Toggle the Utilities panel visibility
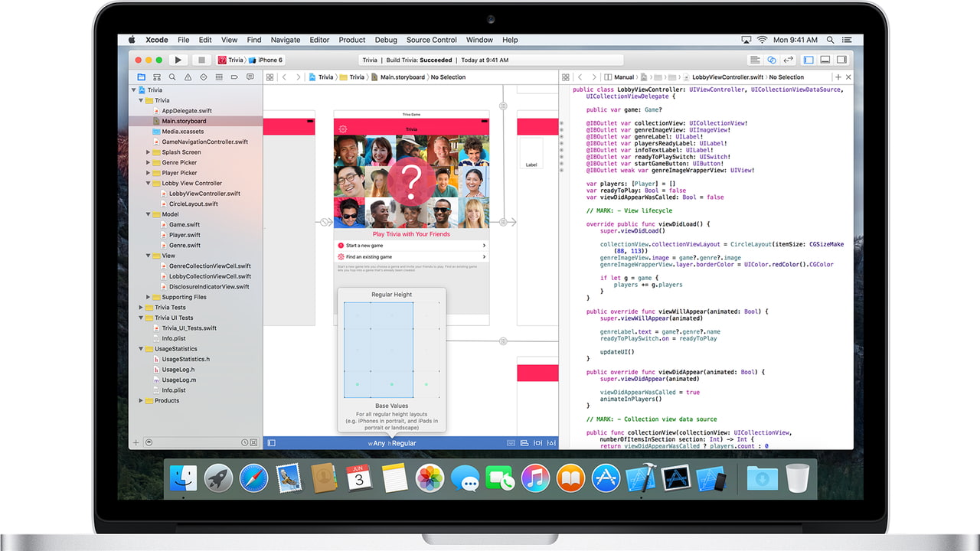Screen dimensions: 980x551 coord(841,60)
